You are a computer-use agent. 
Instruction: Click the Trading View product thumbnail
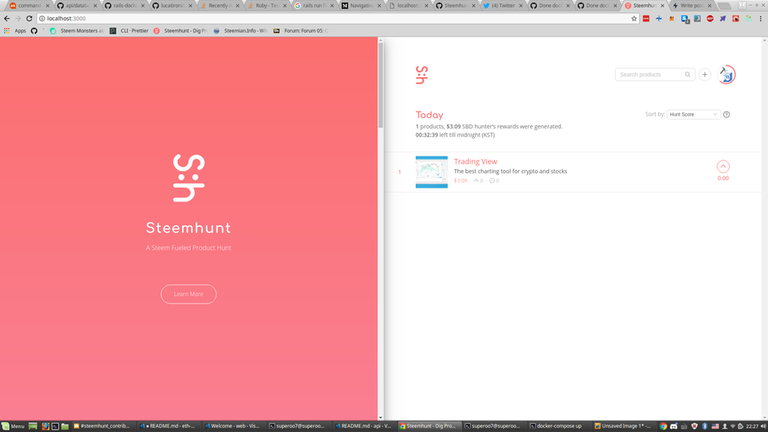tap(432, 172)
